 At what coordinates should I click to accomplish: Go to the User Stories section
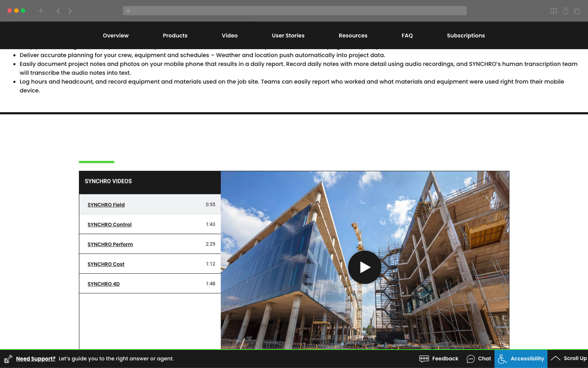(288, 35)
